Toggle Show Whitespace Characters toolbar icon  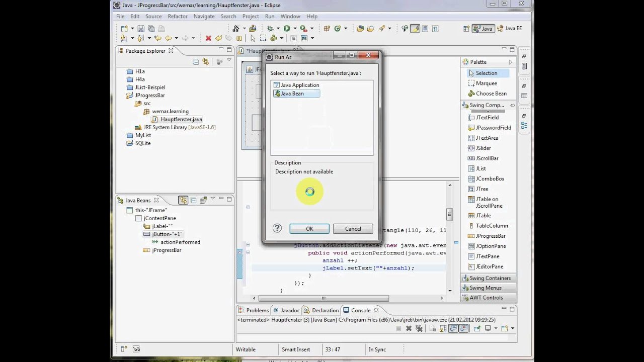point(435,29)
